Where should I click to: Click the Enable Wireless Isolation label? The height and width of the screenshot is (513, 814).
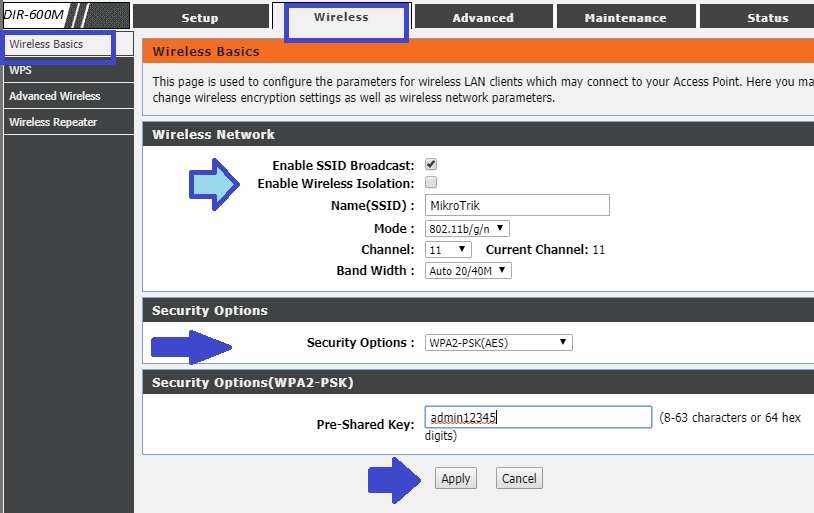click(x=336, y=184)
